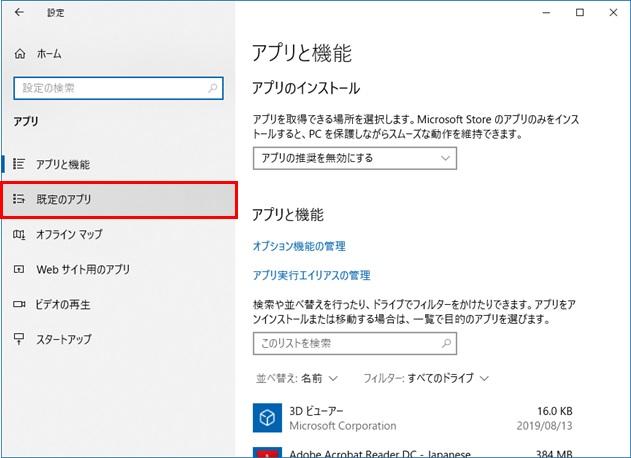The image size is (631, 458).
Task: Select the 3D ビューアー app name
Action: pos(316,411)
